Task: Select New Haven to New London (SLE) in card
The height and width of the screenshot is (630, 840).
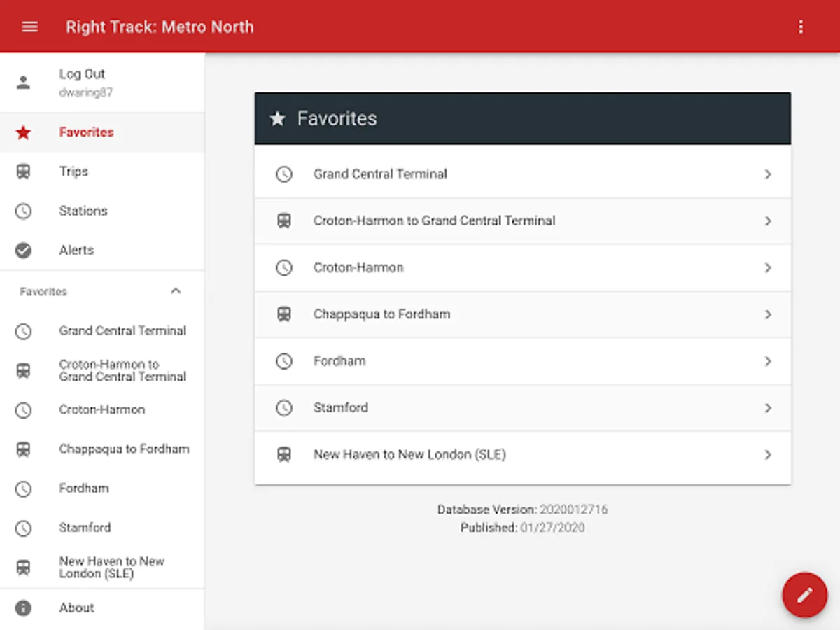Action: 522,455
